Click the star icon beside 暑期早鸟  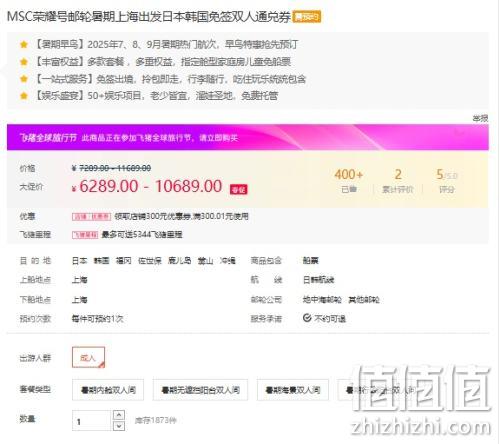pos(24,44)
